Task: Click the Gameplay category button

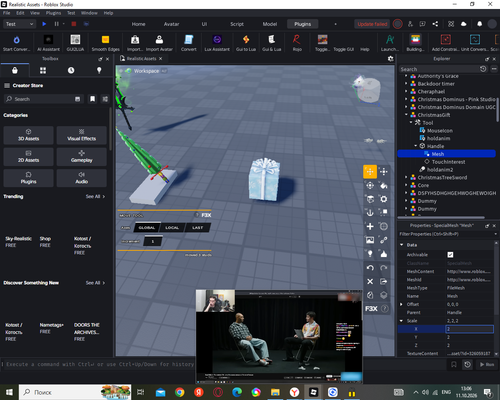Action: pyautogui.click(x=82, y=157)
